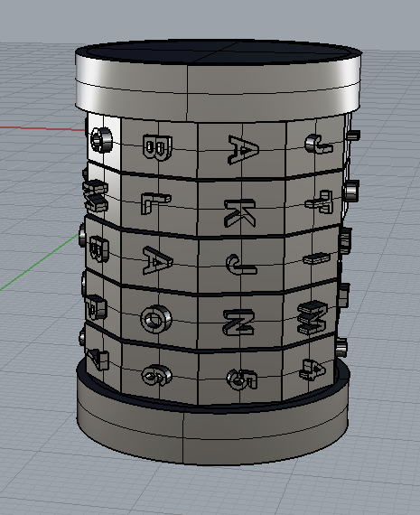Select the digit 4 on bottom ring

point(313,370)
